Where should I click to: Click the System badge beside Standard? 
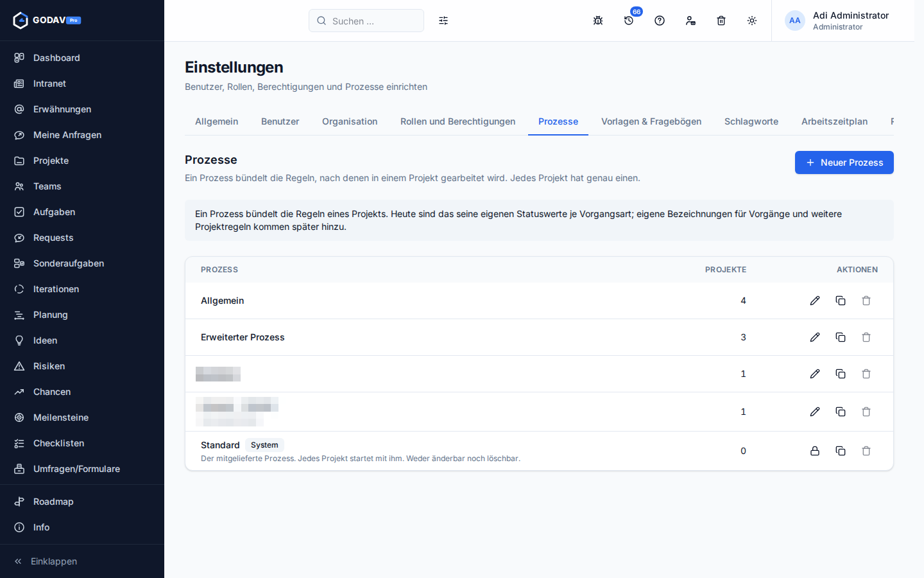pos(264,445)
